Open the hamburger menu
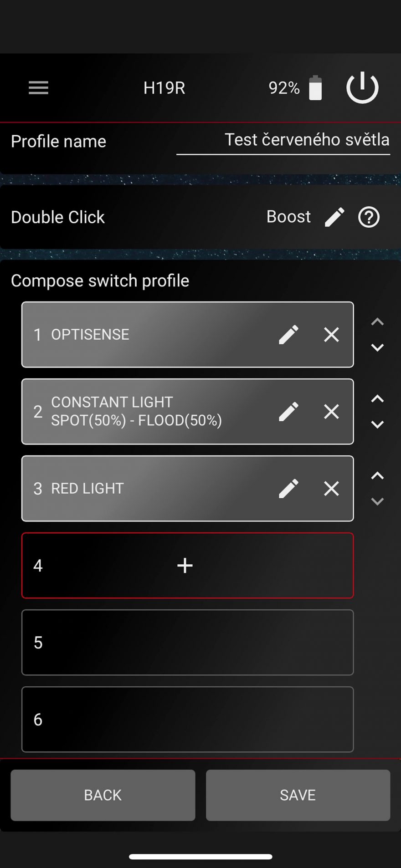 (38, 87)
